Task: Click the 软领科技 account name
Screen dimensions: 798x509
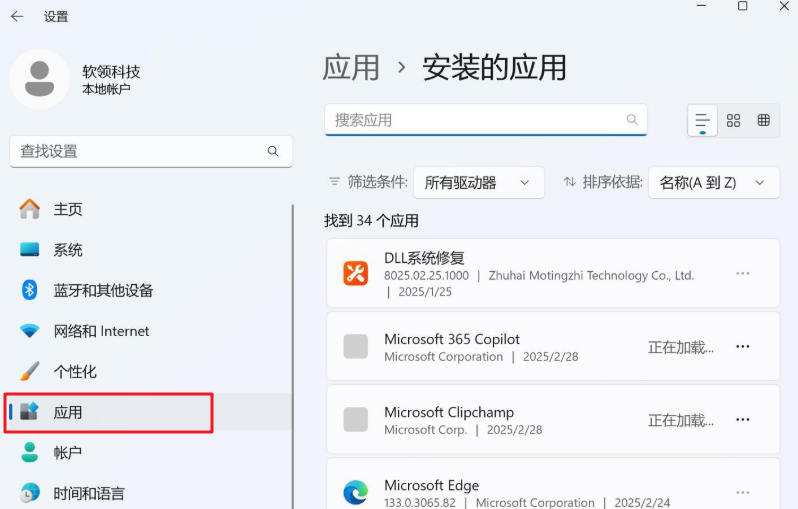Action: point(111,72)
